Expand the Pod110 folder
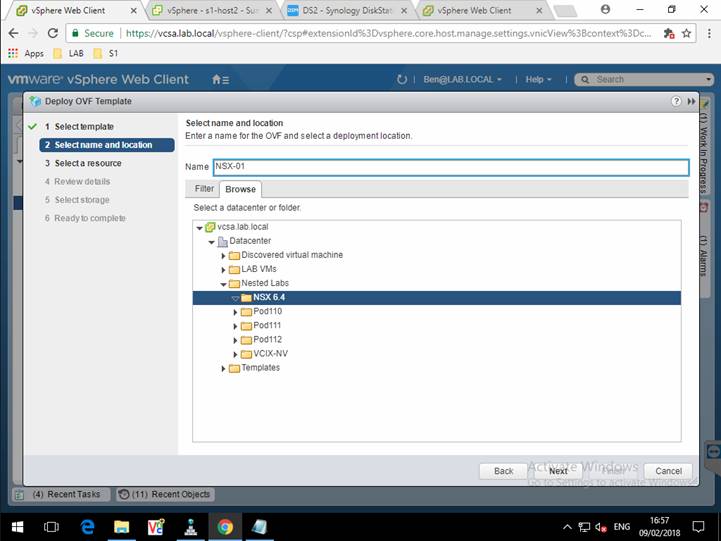721x541 pixels. coord(235,313)
